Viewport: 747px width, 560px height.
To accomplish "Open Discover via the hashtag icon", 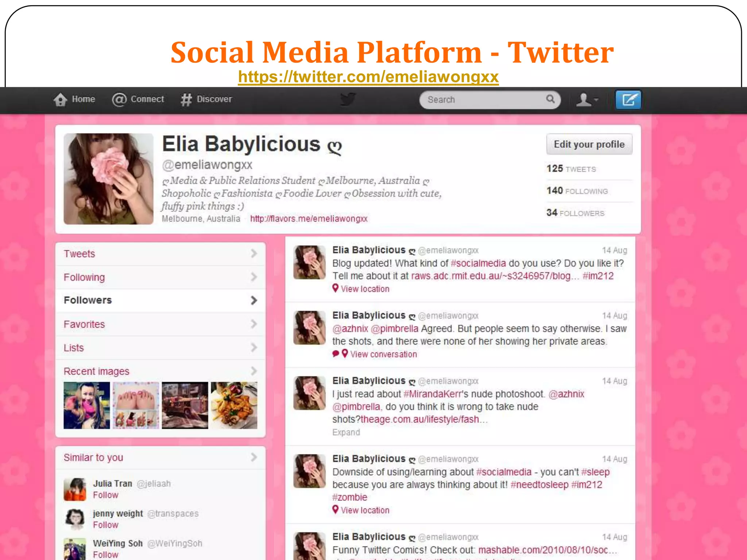I will pyautogui.click(x=186, y=99).
